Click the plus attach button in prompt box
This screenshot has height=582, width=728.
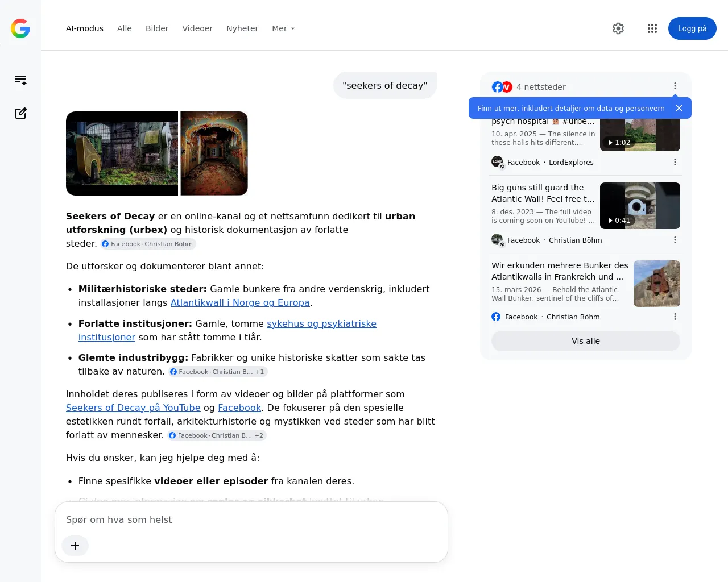pyautogui.click(x=75, y=546)
